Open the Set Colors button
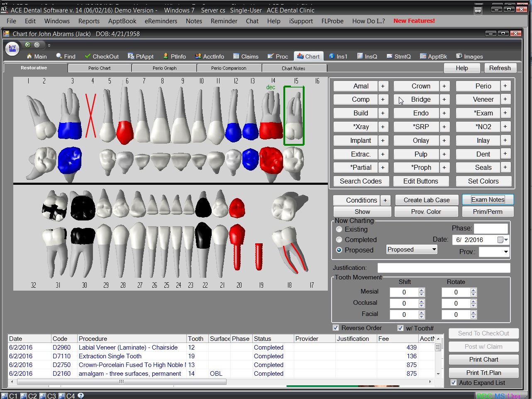 click(483, 181)
